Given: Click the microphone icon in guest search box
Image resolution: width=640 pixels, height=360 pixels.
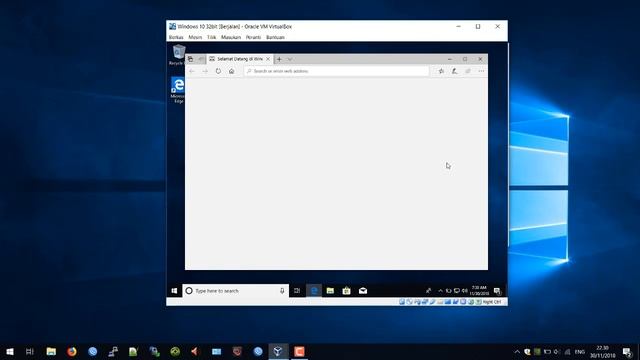Looking at the screenshot, I should (x=282, y=291).
